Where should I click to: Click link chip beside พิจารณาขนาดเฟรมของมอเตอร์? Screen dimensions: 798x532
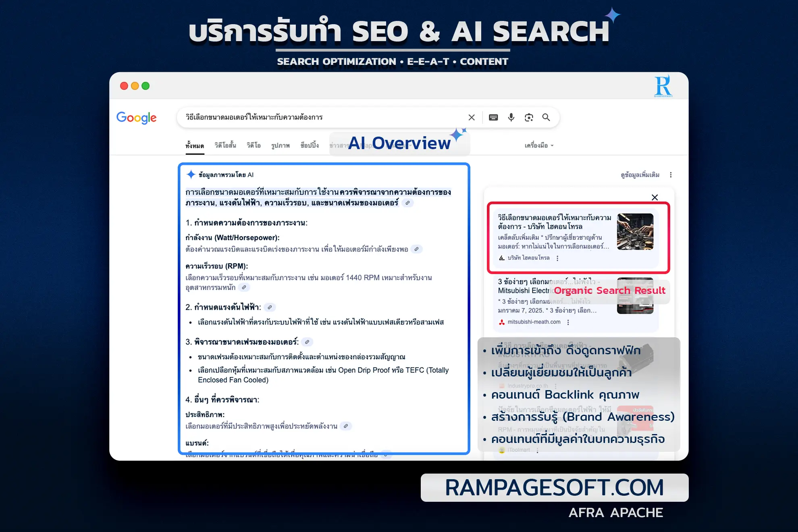[307, 342]
